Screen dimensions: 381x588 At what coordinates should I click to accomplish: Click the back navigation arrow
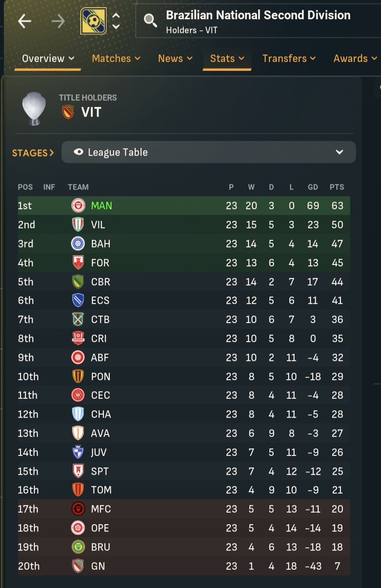pos(25,21)
